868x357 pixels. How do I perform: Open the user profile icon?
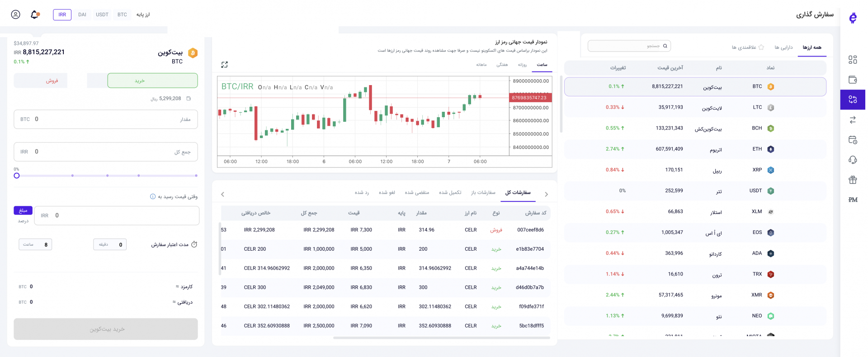click(x=16, y=14)
